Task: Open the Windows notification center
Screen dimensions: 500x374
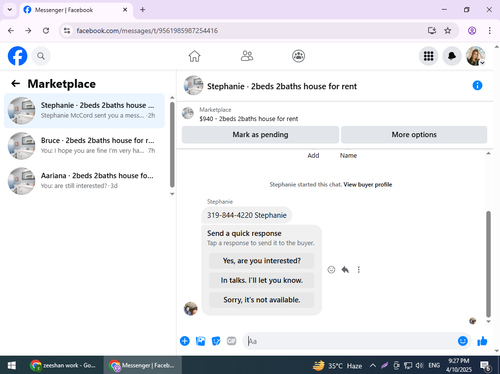Action: (485, 366)
